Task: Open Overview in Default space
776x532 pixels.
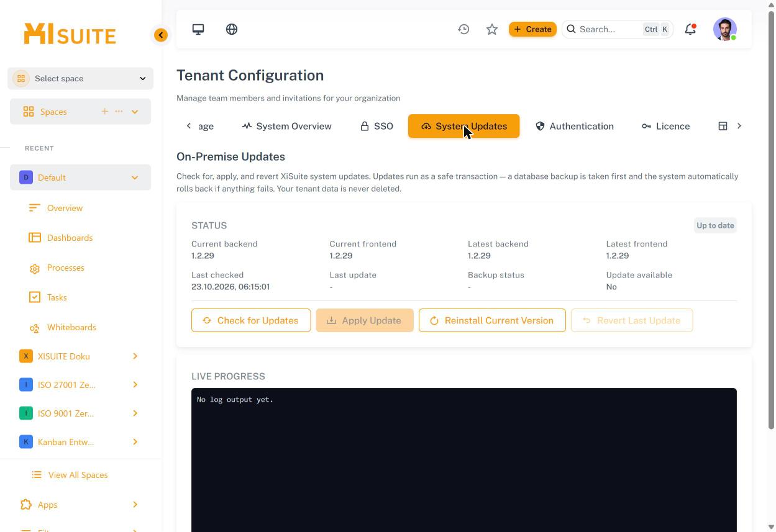Action: [x=65, y=208]
